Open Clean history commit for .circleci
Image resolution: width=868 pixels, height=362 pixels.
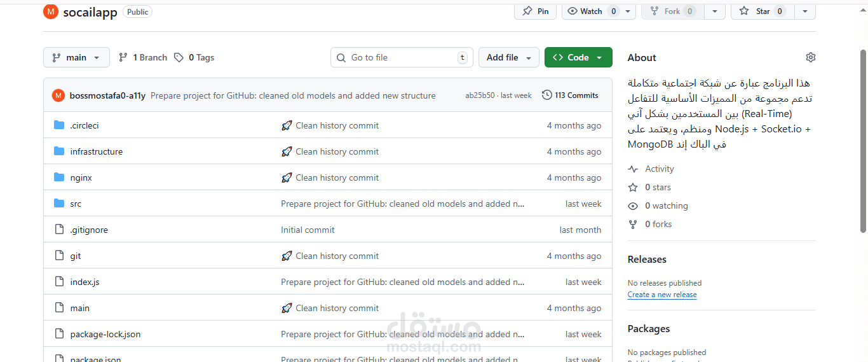[x=337, y=125]
